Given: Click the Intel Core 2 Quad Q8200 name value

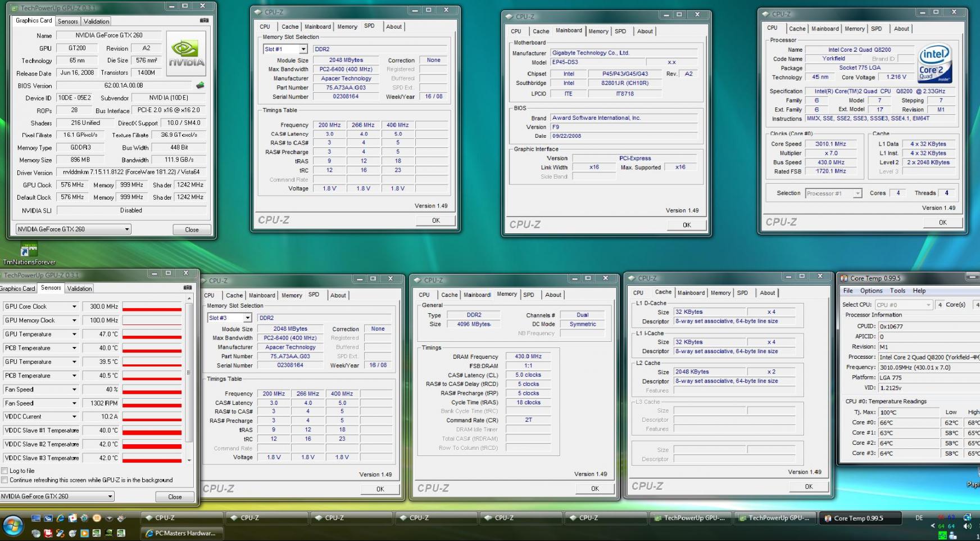Looking at the screenshot, I should [x=859, y=49].
